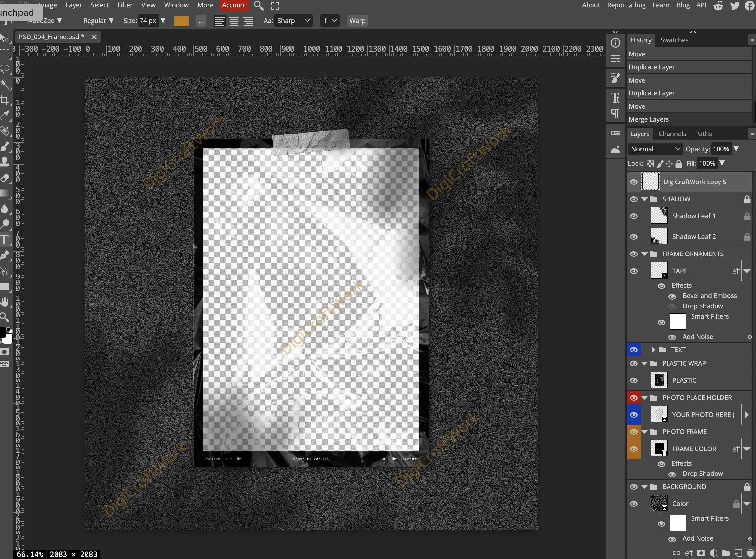Toggle fullscreen mode icon
Screen dimensions: 756x559
coord(275,5)
